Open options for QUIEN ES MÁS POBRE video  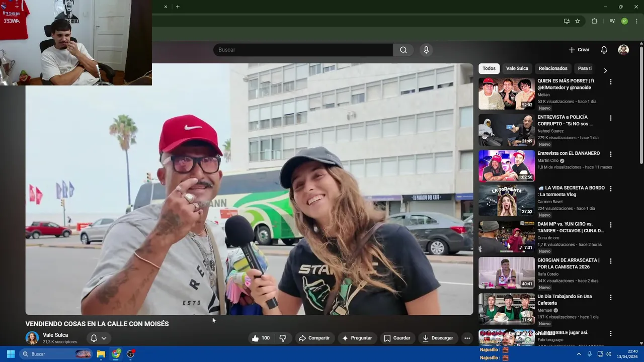(x=611, y=81)
